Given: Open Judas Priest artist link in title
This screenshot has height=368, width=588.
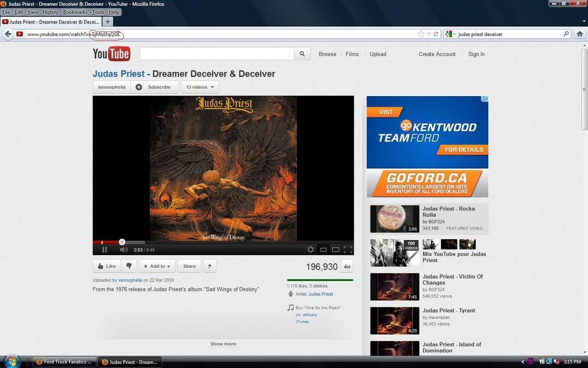Looking at the screenshot, I should 119,74.
